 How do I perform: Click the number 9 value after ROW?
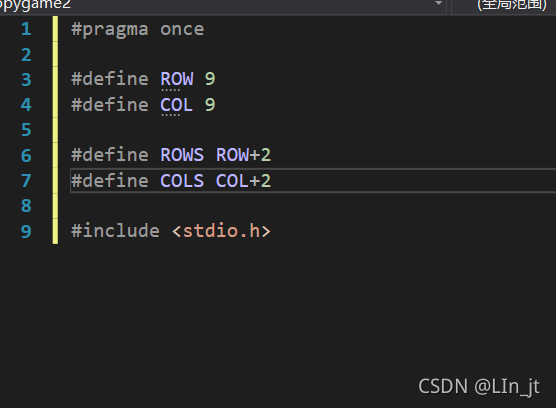[x=210, y=79]
